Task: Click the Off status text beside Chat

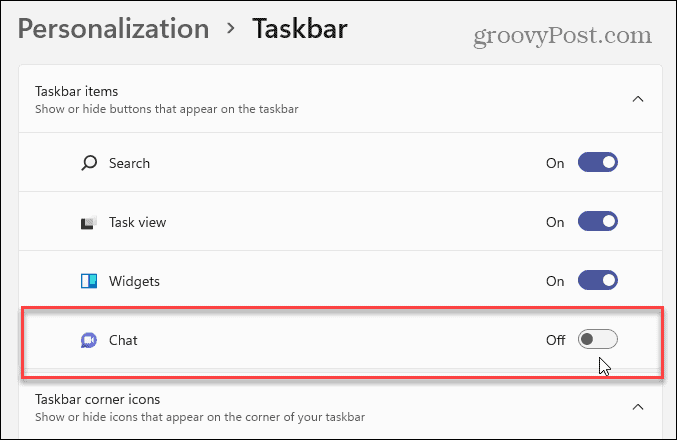Action: point(556,340)
